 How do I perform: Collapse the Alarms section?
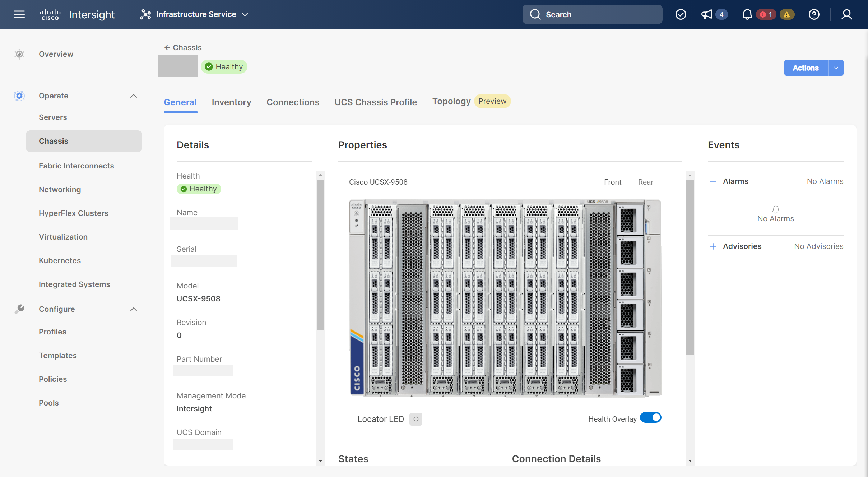(x=713, y=181)
